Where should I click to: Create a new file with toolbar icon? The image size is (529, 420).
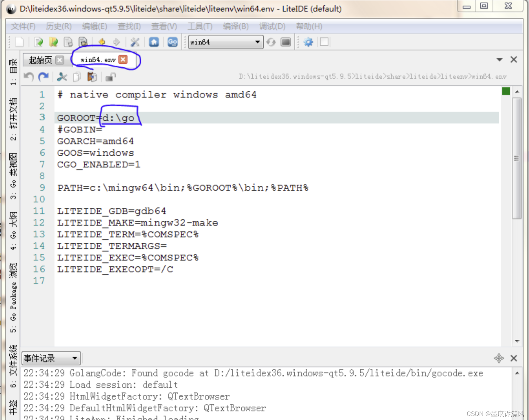[19, 42]
